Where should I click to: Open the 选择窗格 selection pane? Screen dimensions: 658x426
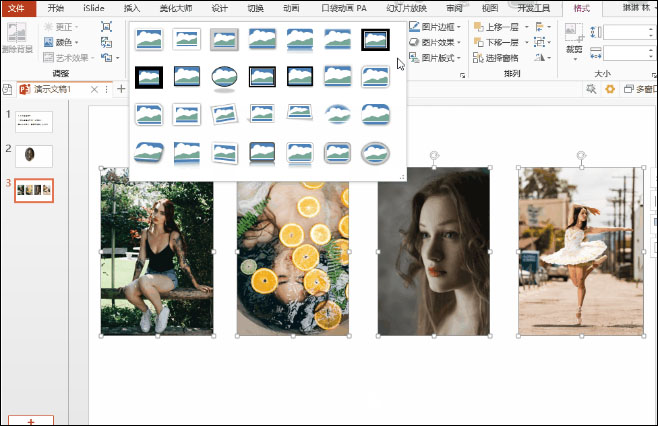pyautogui.click(x=496, y=58)
